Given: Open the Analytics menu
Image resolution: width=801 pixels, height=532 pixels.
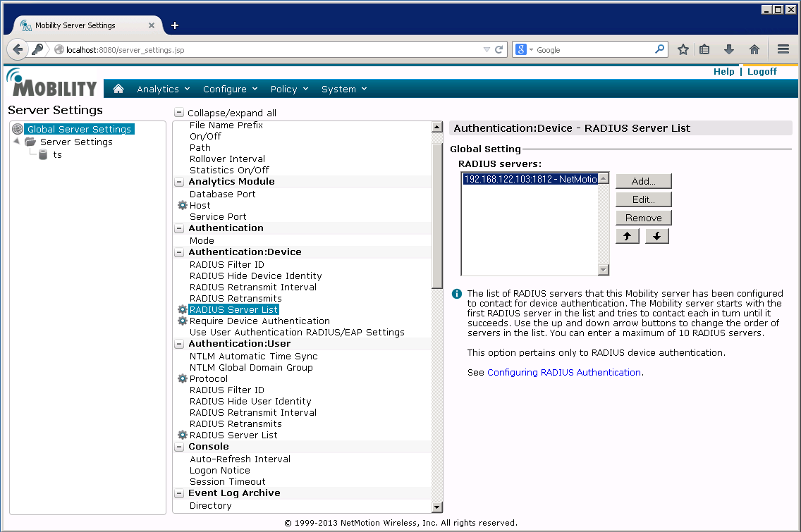Looking at the screenshot, I should click(164, 89).
